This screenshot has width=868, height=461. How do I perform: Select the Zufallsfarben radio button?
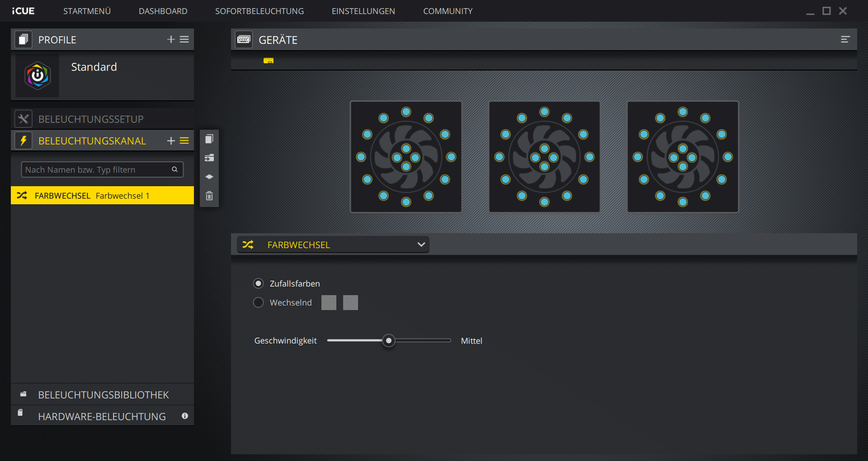tap(258, 284)
